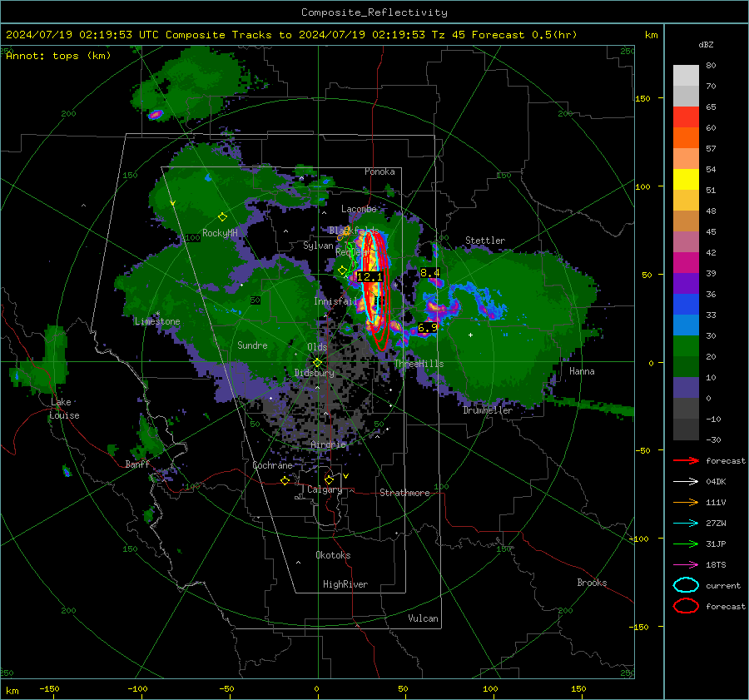Image resolution: width=749 pixels, height=700 pixels.
Task: Click the Banff label
Action: 137,464
